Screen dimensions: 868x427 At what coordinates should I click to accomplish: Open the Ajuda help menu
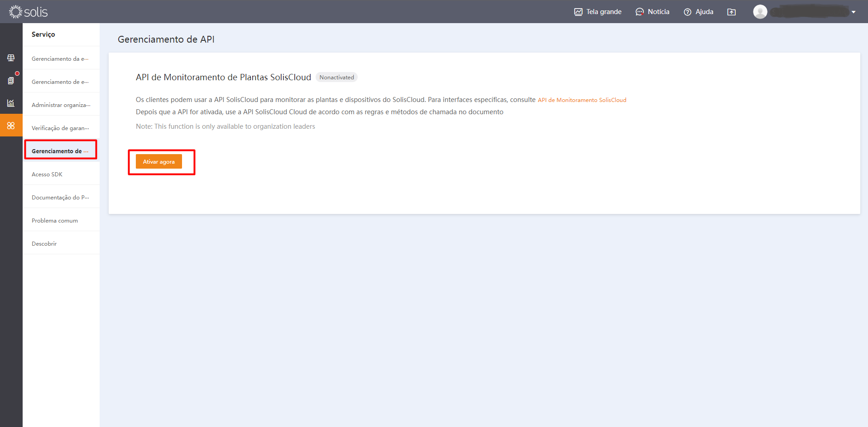point(699,12)
